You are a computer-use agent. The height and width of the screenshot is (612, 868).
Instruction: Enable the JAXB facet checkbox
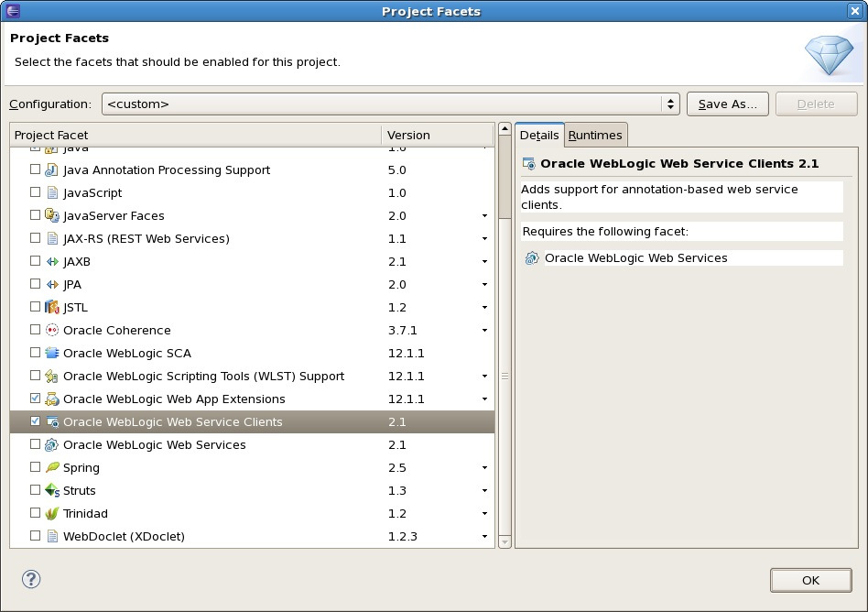(x=35, y=260)
